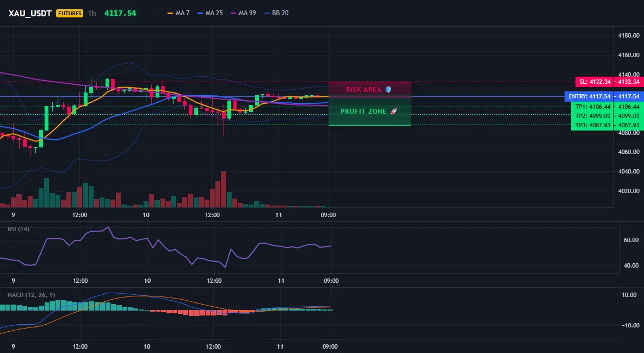
Task: Click the 4020.00 price axis label
Action: [x=629, y=191]
